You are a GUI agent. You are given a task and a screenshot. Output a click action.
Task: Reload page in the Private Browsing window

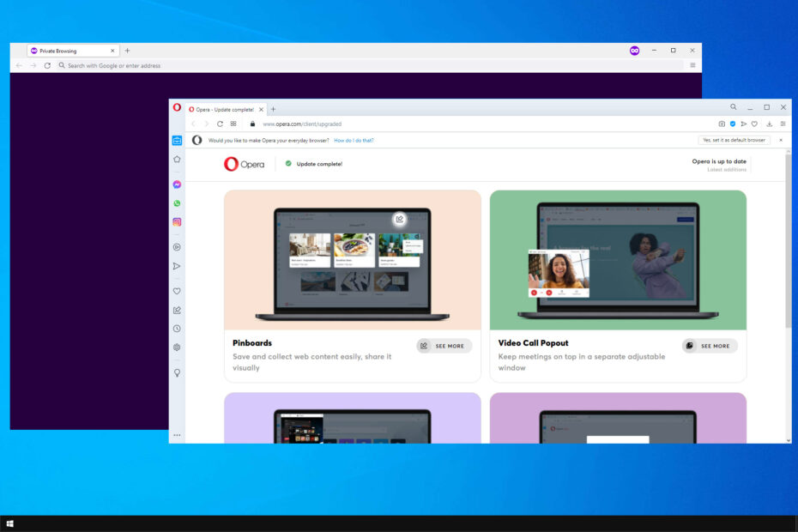click(47, 65)
